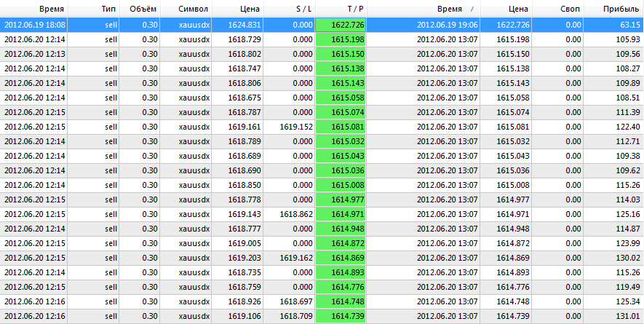
Task: Select the profit value 114.03
Action: [x=613, y=199]
